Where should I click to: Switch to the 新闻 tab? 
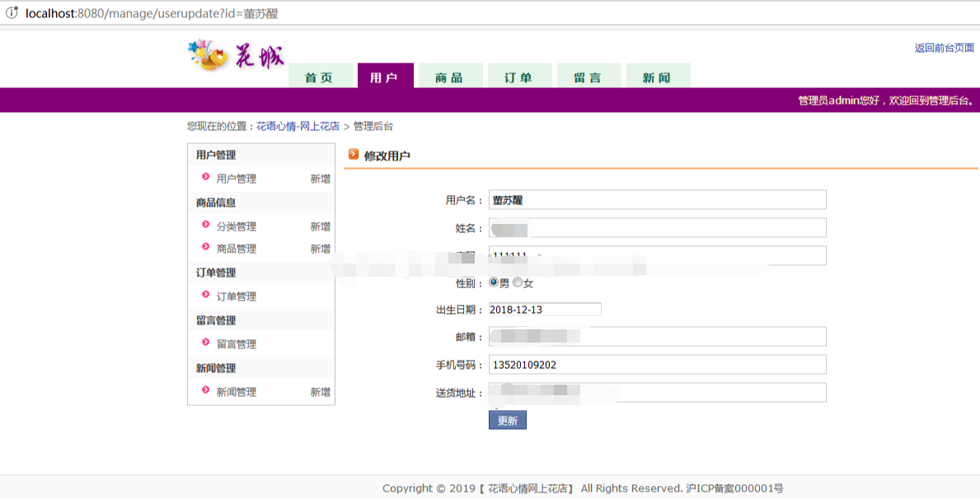click(658, 76)
